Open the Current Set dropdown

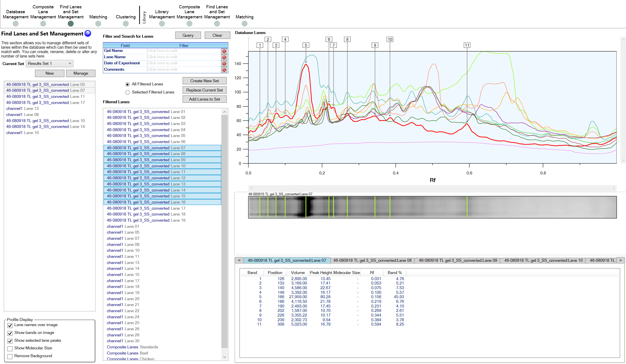pos(49,64)
